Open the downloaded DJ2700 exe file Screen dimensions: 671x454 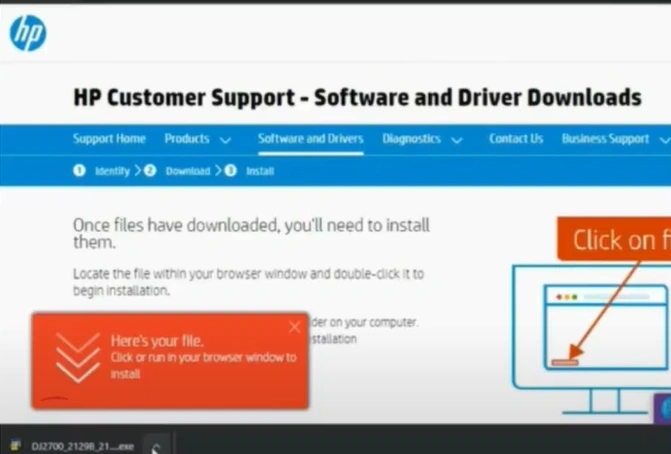click(x=83, y=446)
